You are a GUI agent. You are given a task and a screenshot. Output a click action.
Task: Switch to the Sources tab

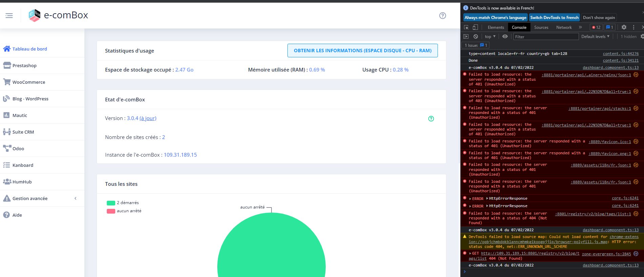(541, 27)
